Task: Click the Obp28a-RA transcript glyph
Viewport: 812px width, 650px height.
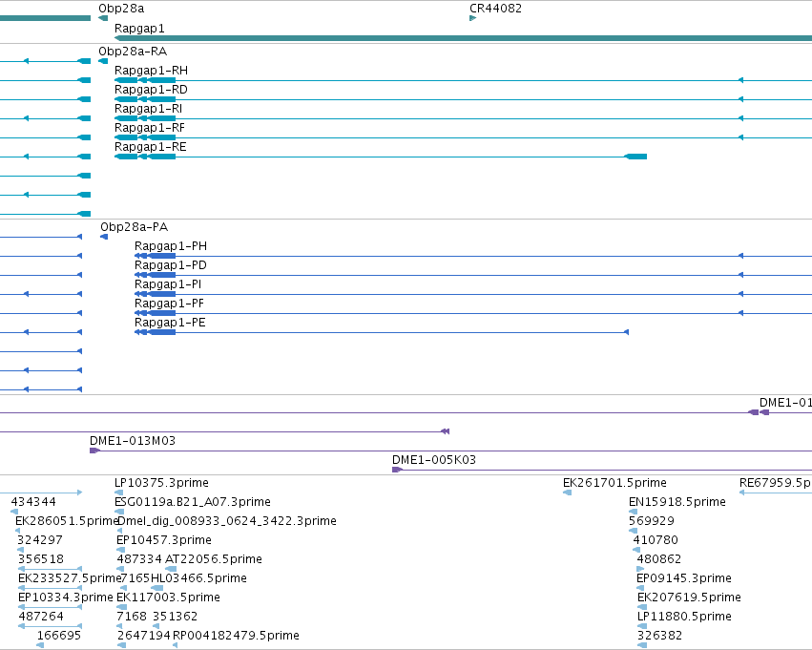Action: pyautogui.click(x=103, y=61)
